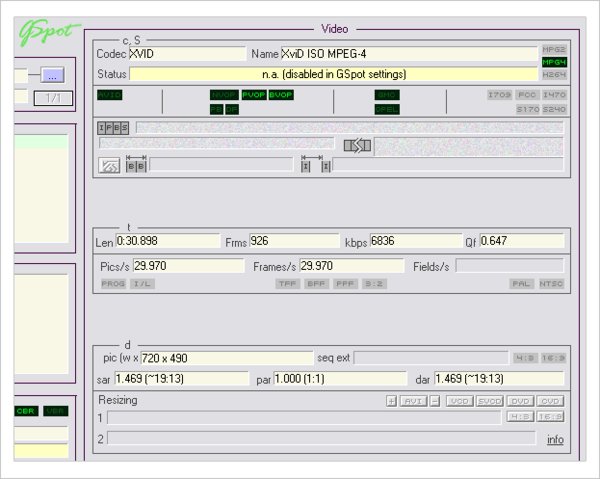This screenshot has width=600, height=479.
Task: Click the MPG2 codec indicator
Action: [x=554, y=49]
